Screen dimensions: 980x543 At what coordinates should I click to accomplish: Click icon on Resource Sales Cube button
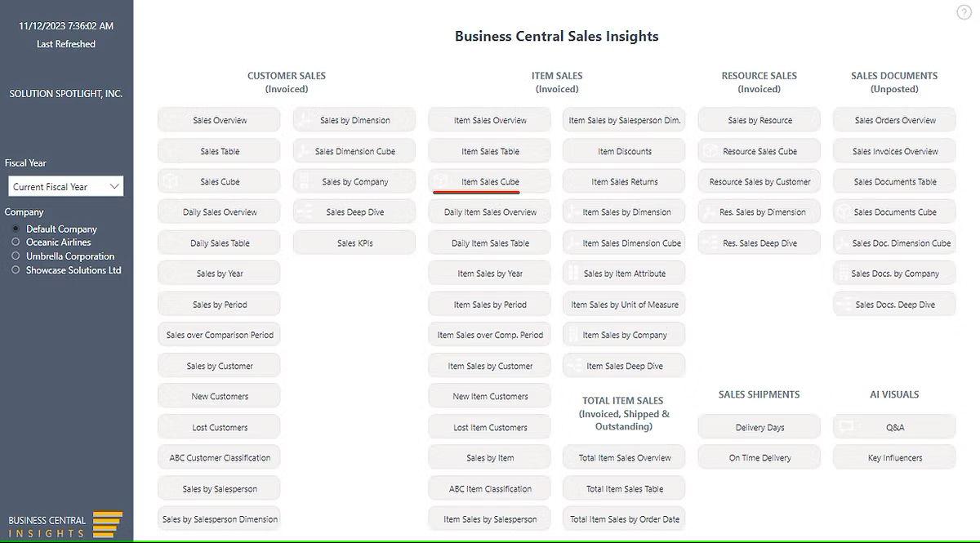point(710,151)
